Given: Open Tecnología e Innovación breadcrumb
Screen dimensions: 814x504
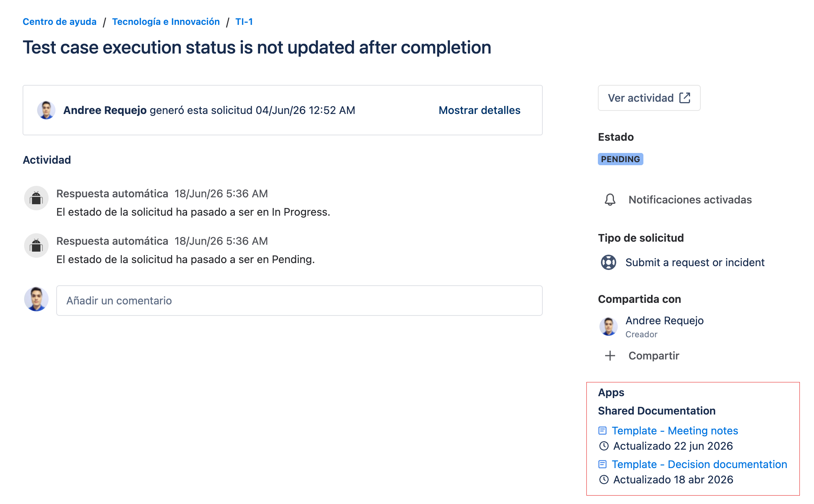Looking at the screenshot, I should pyautogui.click(x=166, y=22).
